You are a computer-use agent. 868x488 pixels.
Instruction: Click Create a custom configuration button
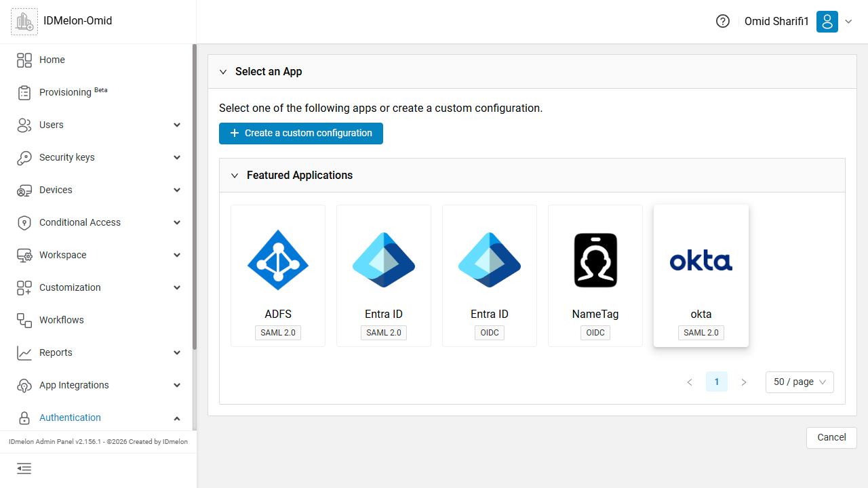click(x=301, y=134)
